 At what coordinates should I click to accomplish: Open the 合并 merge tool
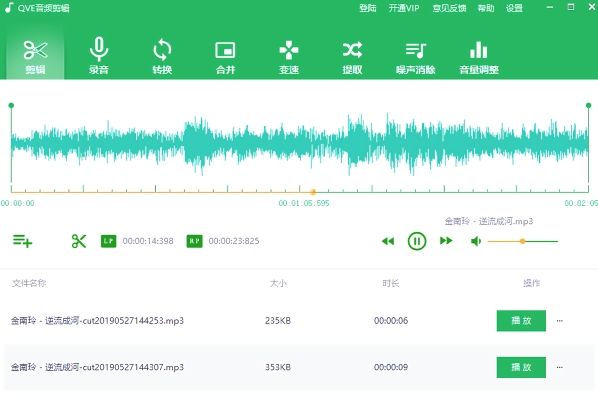pyautogui.click(x=225, y=55)
